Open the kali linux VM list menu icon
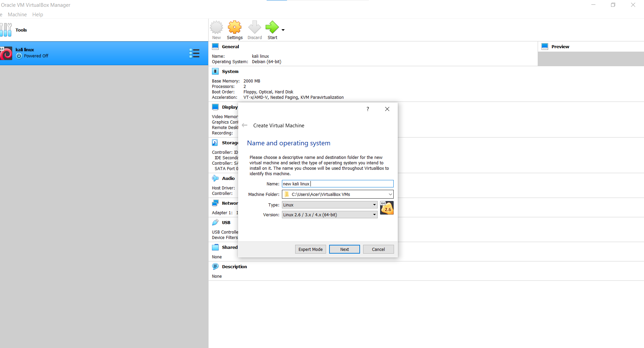 [194, 53]
